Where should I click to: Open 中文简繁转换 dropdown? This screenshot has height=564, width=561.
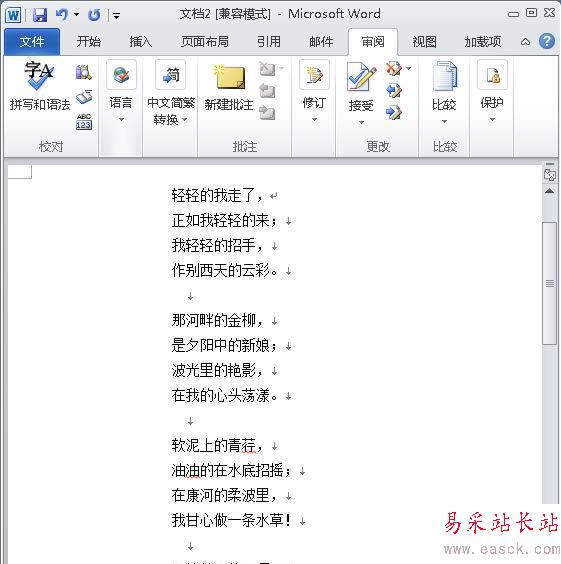(x=171, y=93)
